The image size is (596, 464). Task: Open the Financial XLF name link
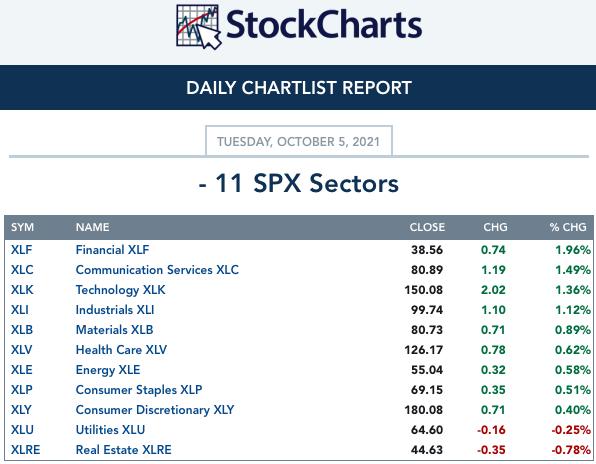tap(112, 250)
